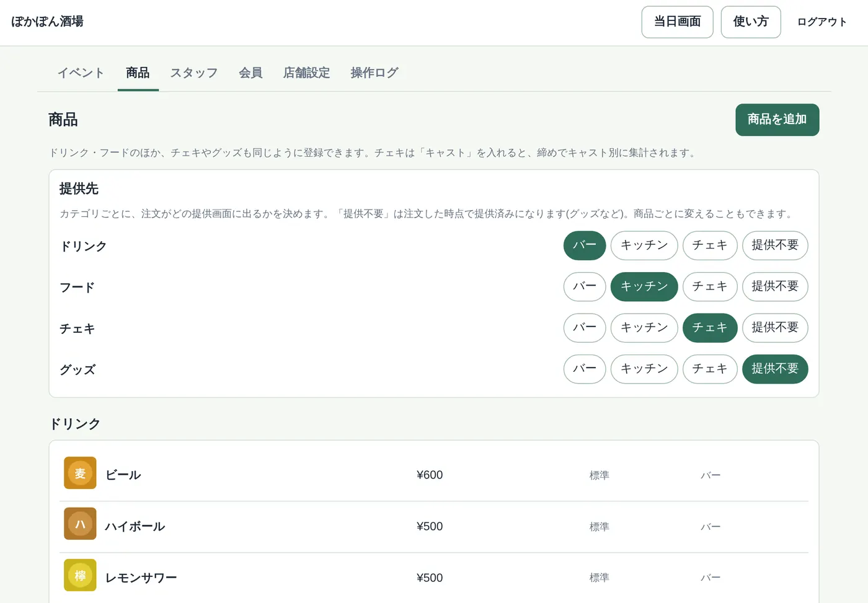
Task: Set チェキ category destination to キッチン
Action: 644,328
